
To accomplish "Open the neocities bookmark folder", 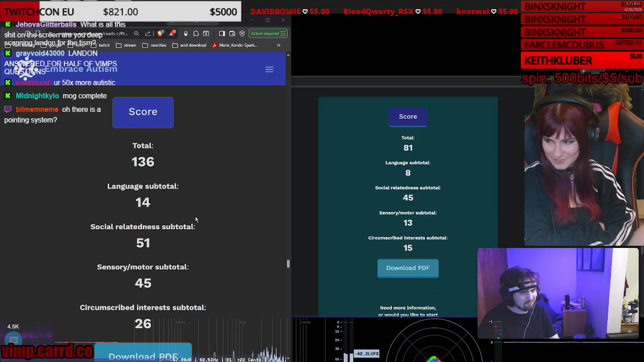I will 154,45.
